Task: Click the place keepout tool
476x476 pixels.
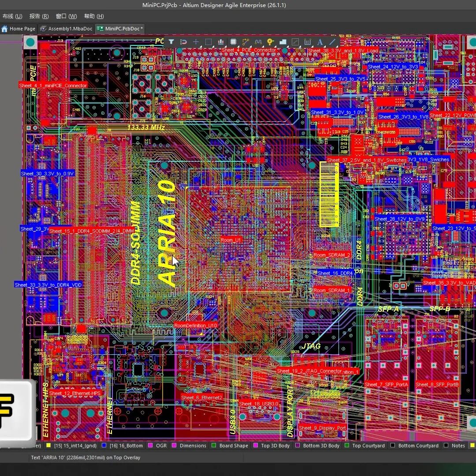Action: pyautogui.click(x=295, y=42)
